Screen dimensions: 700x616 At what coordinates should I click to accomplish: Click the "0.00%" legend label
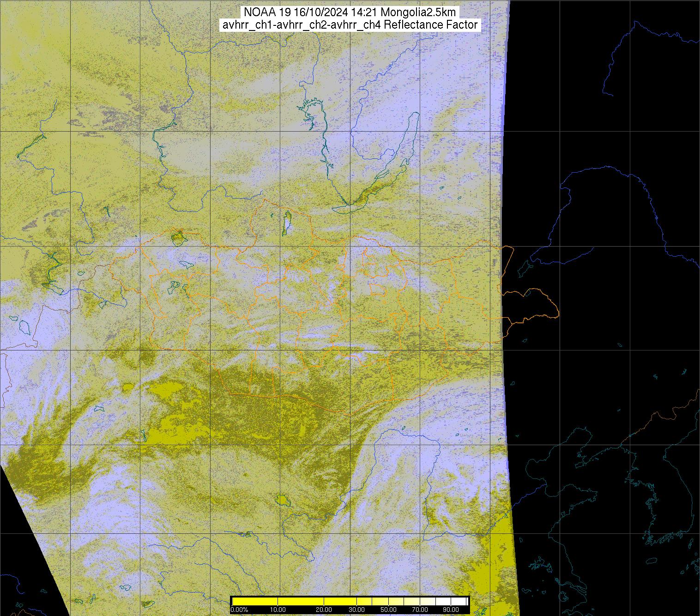click(x=239, y=610)
